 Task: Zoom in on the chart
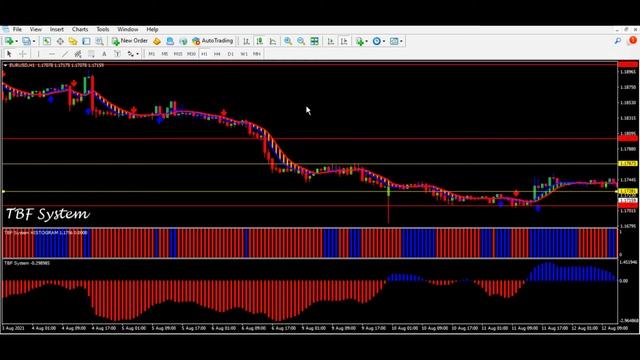click(288, 41)
